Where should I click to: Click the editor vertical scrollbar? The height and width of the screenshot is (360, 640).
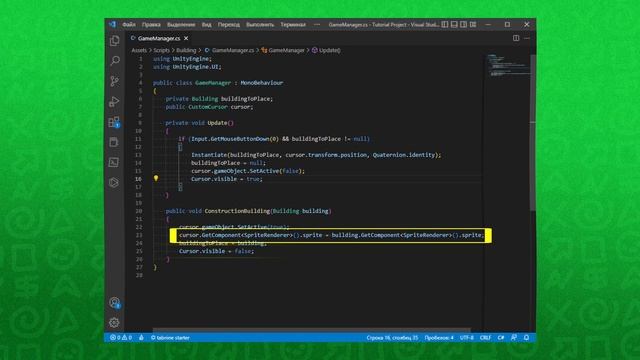(x=533, y=133)
